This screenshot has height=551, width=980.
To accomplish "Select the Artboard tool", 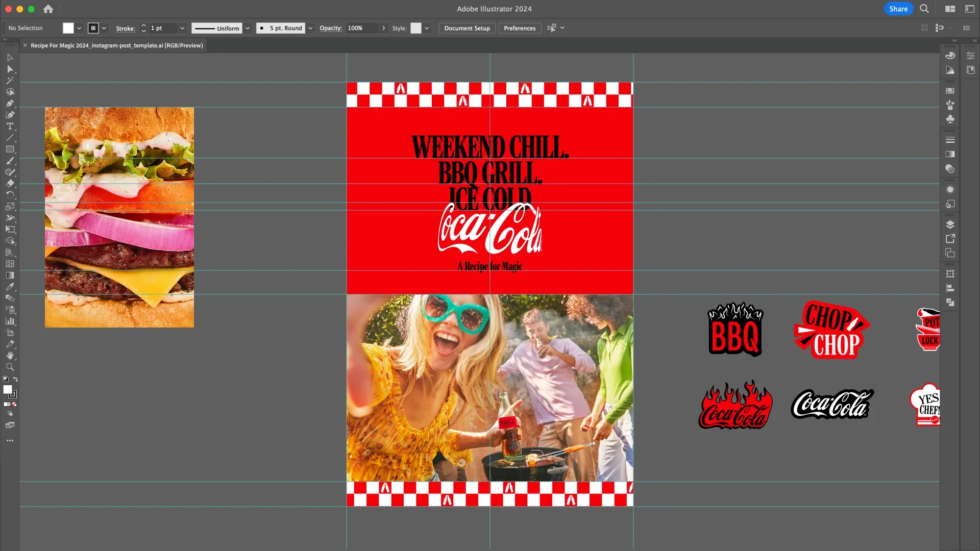I will point(10,333).
